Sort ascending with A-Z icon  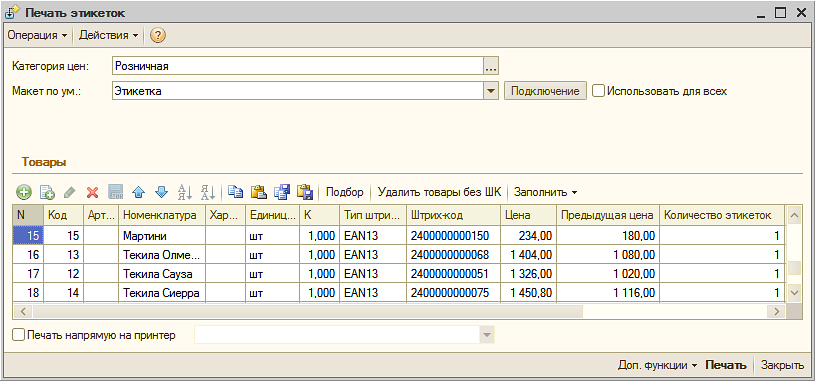(x=185, y=192)
